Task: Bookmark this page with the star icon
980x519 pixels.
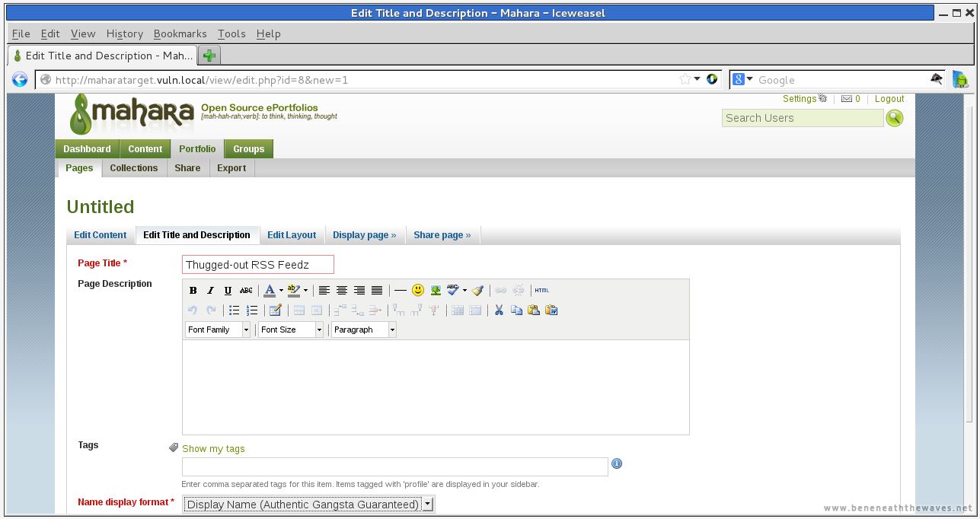Action: 685,79
